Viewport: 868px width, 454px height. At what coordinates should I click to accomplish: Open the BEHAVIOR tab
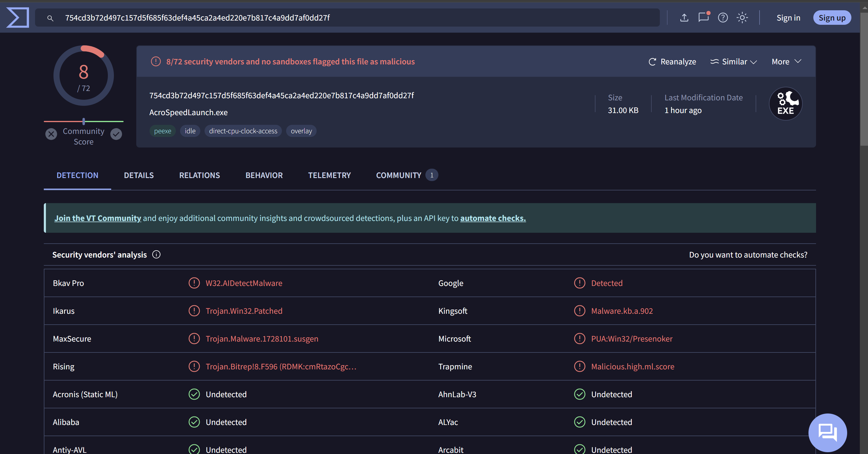264,175
